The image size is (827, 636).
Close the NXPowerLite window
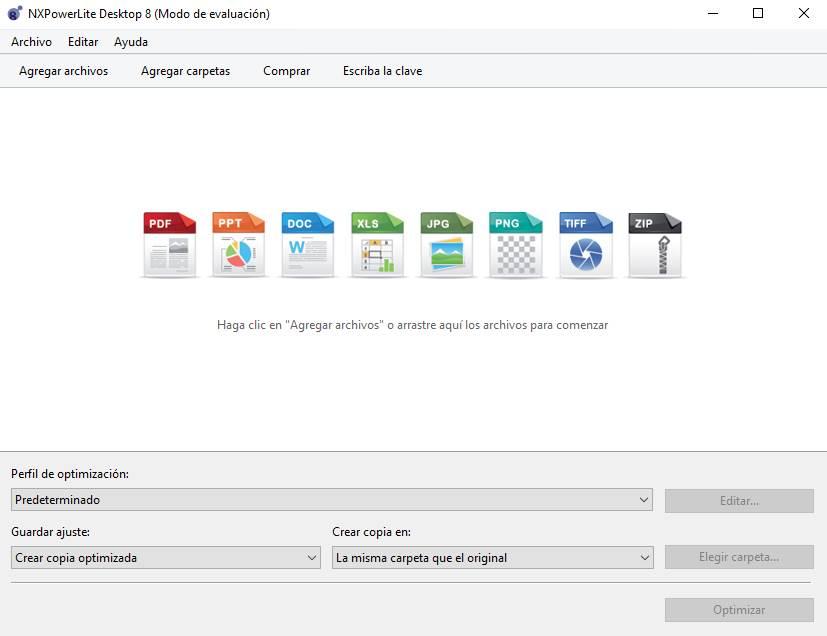tap(804, 13)
